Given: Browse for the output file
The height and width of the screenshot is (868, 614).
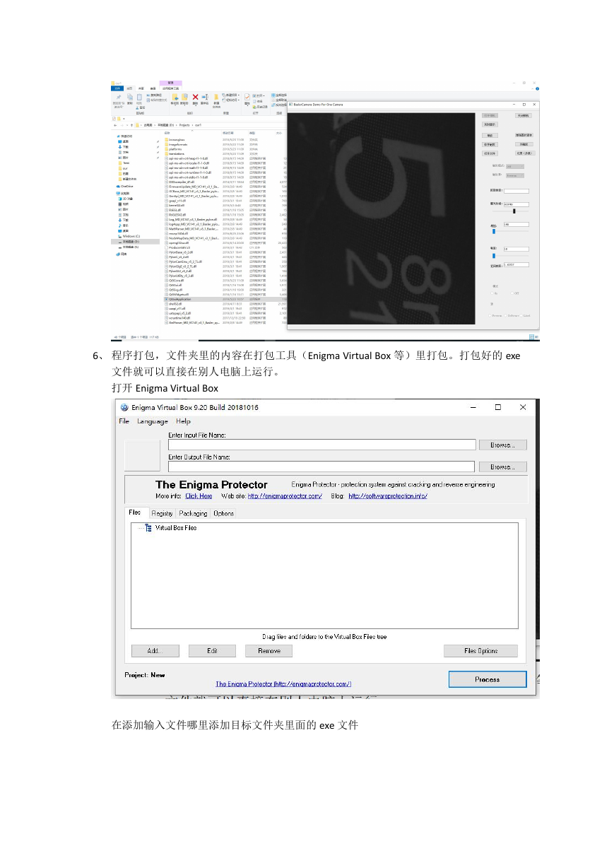Looking at the screenshot, I should tap(502, 467).
